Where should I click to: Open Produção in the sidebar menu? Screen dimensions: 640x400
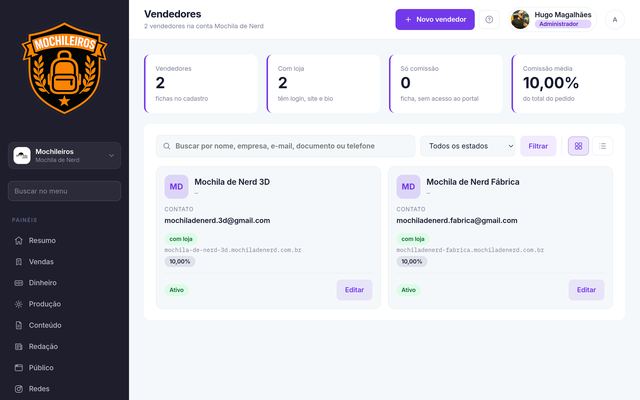tap(64, 304)
